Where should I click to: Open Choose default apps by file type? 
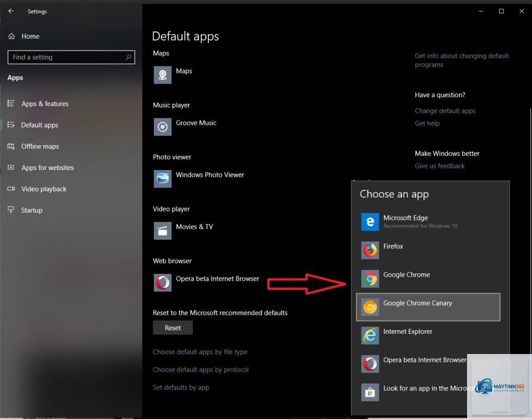click(x=200, y=352)
